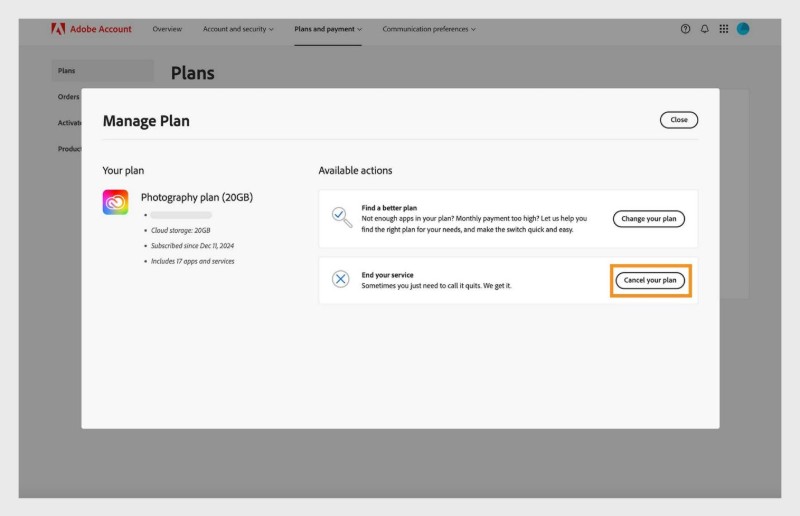Click the Includes 17 apps and services text
Screen dimensions: 800x516
192,261
